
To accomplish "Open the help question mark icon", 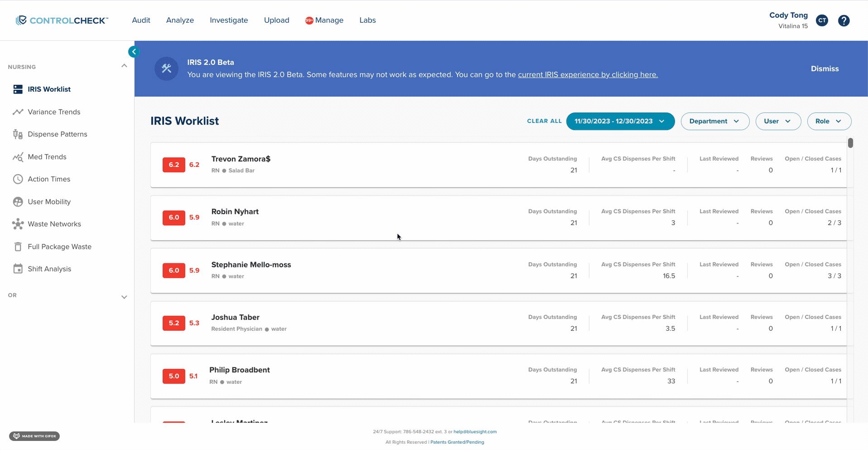I will [x=844, y=20].
